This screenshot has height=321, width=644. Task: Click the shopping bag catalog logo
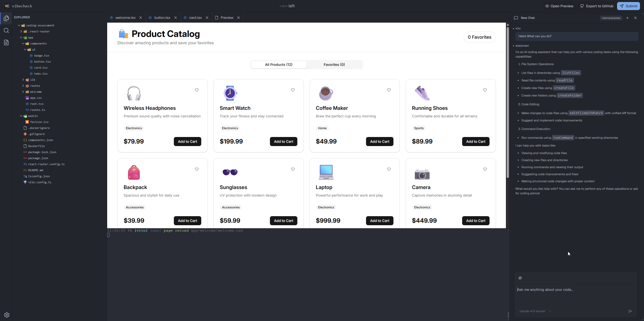click(123, 34)
